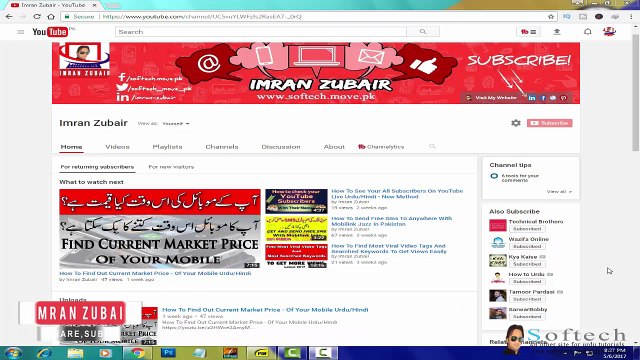Open channel settings gear icon
Screen dimensions: 640x360
pos(516,123)
